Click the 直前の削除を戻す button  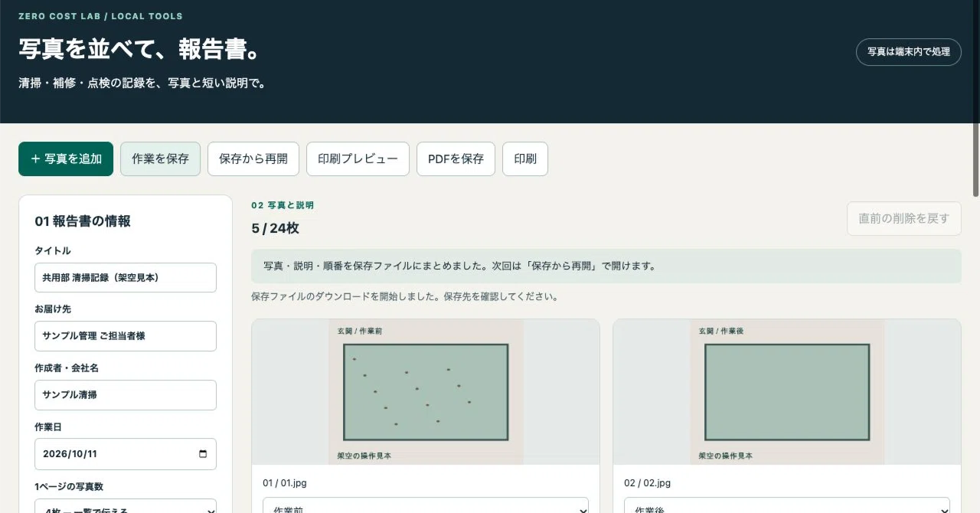tap(904, 218)
